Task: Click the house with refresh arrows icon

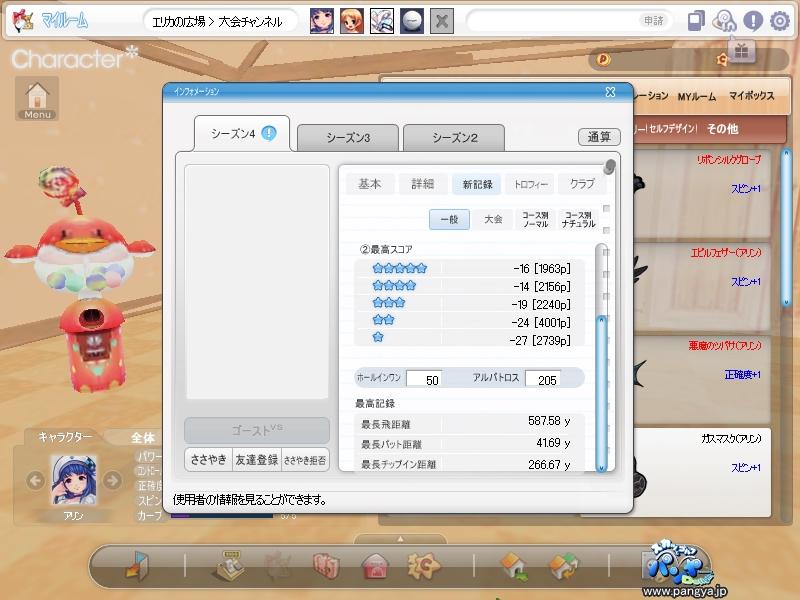Action: pyautogui.click(x=563, y=566)
